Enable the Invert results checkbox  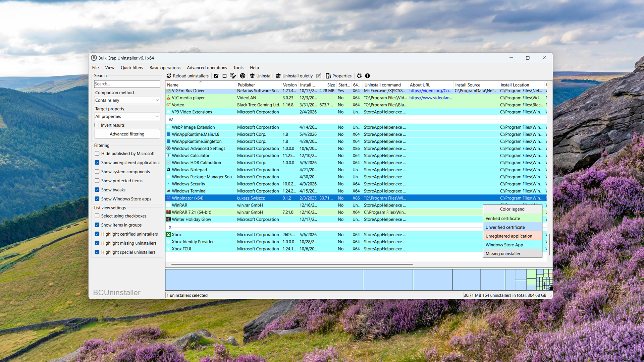click(x=97, y=125)
